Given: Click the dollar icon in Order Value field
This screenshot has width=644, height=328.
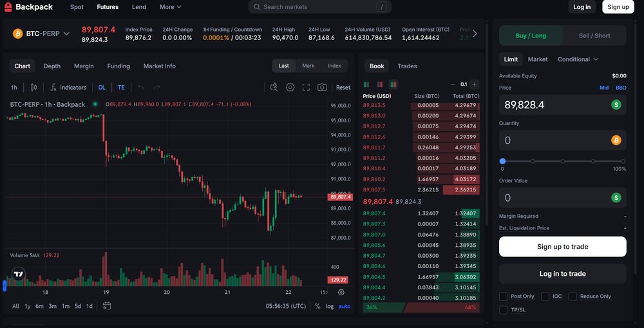Looking at the screenshot, I should [616, 198].
